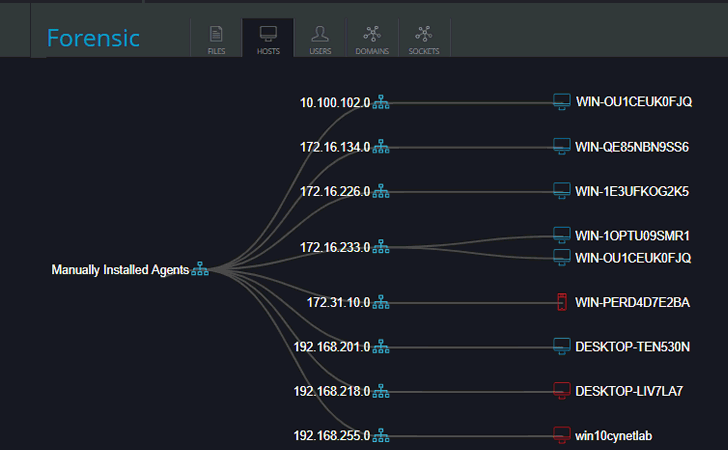Select the 192.168.201.0 subnet network icon
This screenshot has height=450, width=728.
381,346
